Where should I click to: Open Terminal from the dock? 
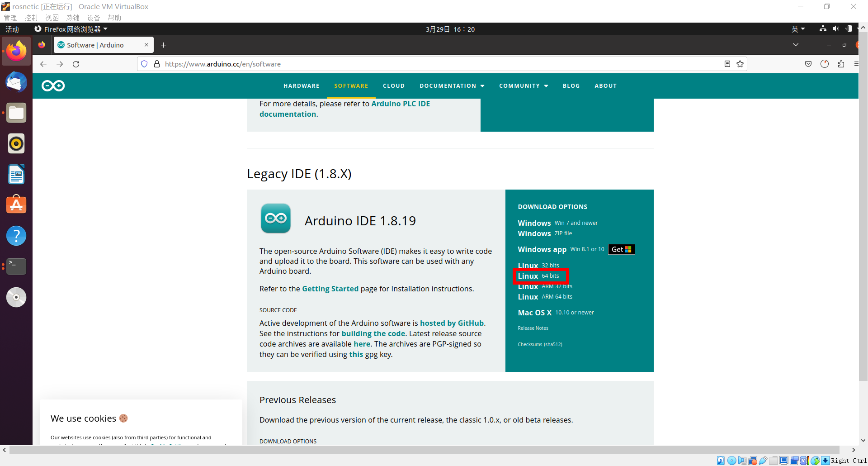(16, 266)
